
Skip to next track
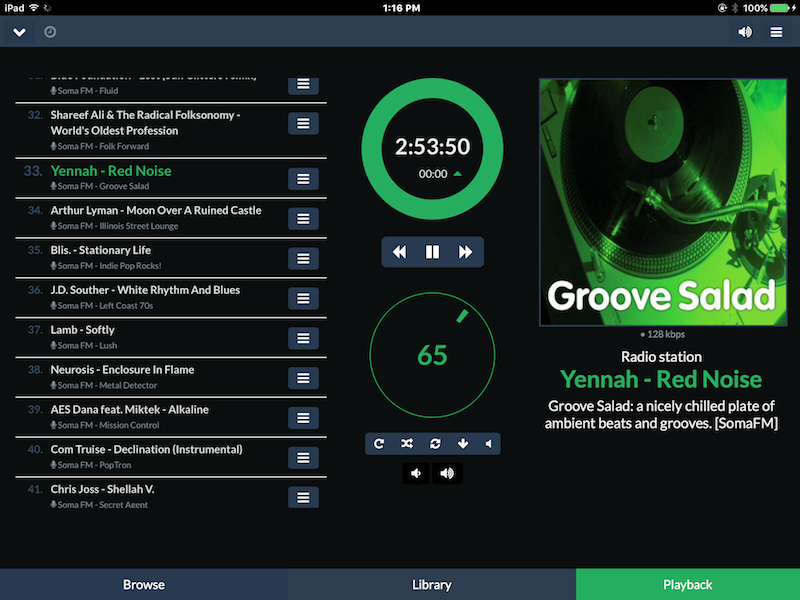[465, 252]
